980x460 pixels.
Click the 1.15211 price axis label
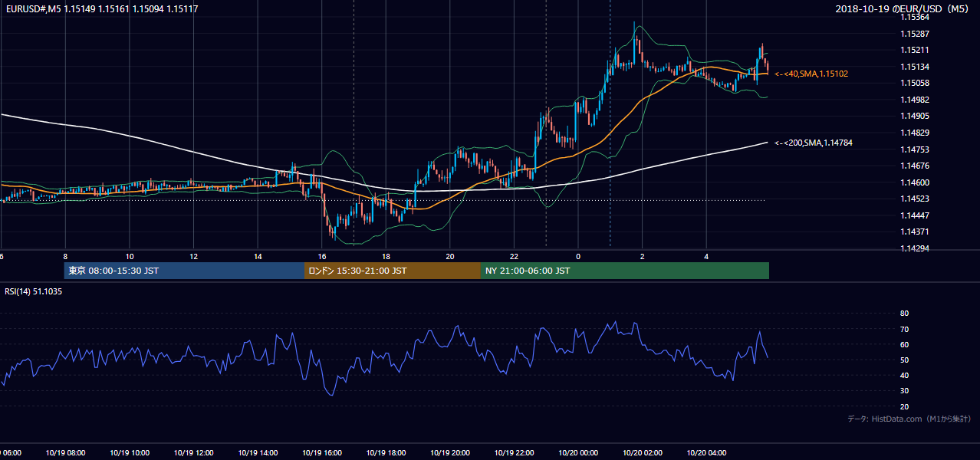[914, 50]
